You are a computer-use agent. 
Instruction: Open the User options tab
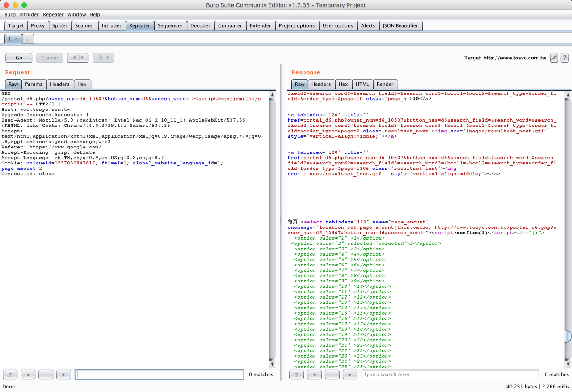(x=338, y=25)
